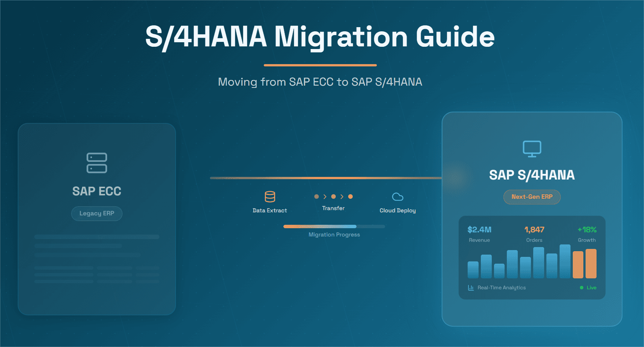
Task: Click the $2.4M revenue value
Action: pyautogui.click(x=479, y=230)
